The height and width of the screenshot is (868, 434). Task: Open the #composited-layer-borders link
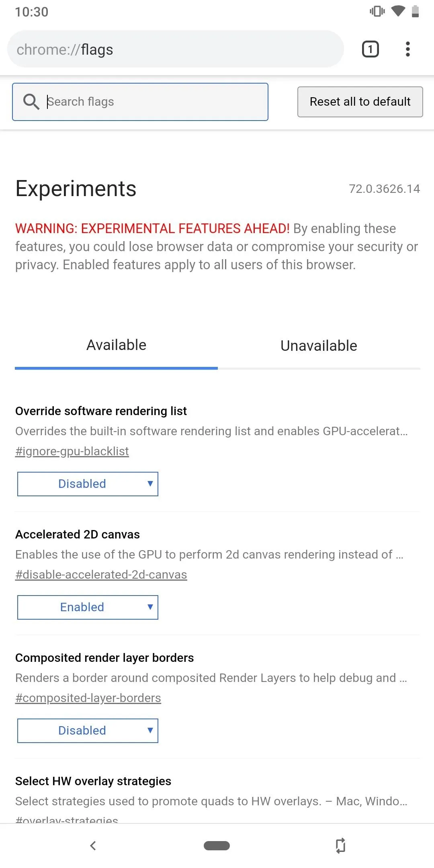tap(88, 698)
